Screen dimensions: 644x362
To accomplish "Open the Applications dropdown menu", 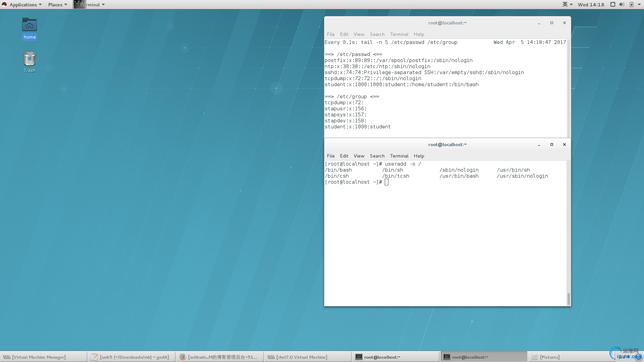I will 25,5.
